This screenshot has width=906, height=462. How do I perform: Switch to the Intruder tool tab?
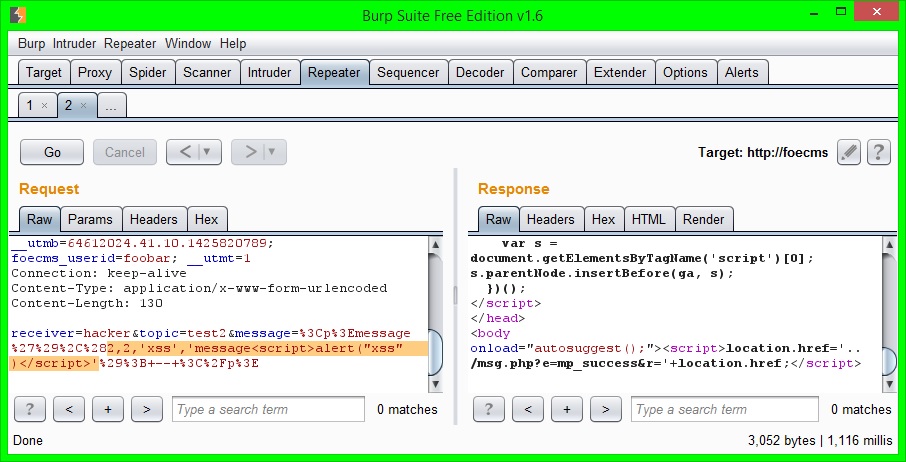pos(269,73)
